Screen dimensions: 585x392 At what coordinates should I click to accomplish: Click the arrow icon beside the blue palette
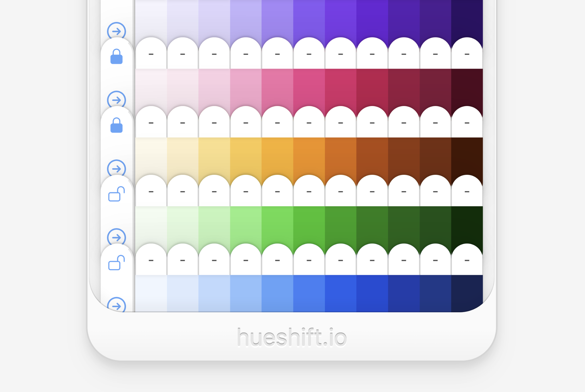click(x=117, y=306)
